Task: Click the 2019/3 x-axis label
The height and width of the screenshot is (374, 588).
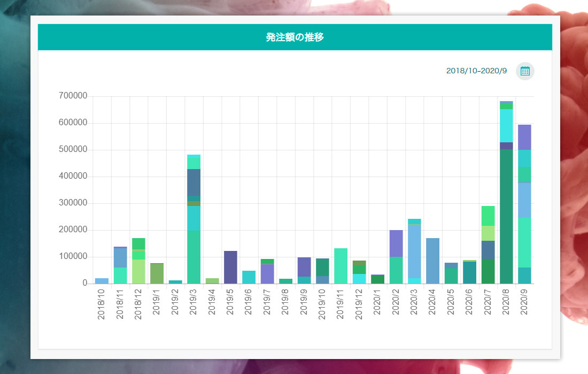Action: (193, 302)
